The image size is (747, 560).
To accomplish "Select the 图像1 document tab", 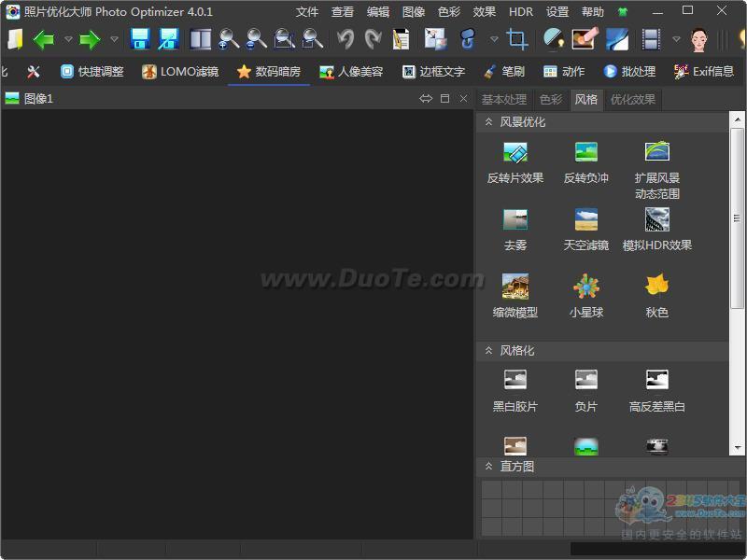I will [29, 99].
